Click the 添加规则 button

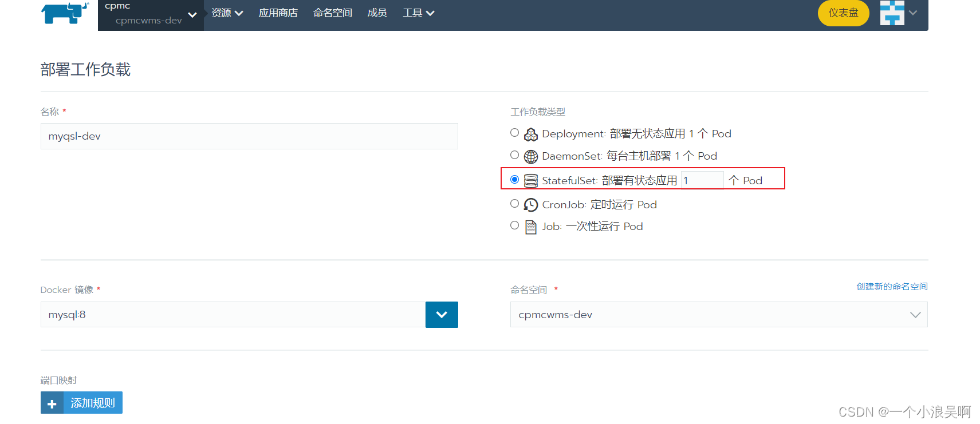[81, 403]
